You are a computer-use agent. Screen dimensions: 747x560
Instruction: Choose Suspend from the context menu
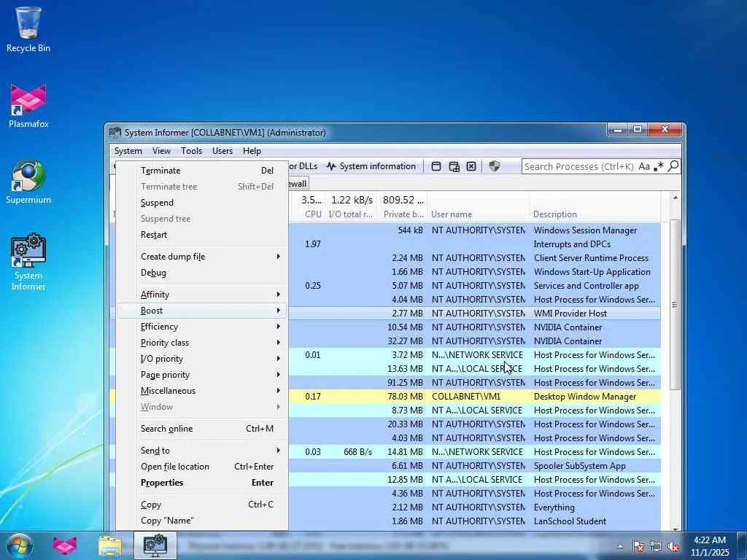pyautogui.click(x=202, y=203)
